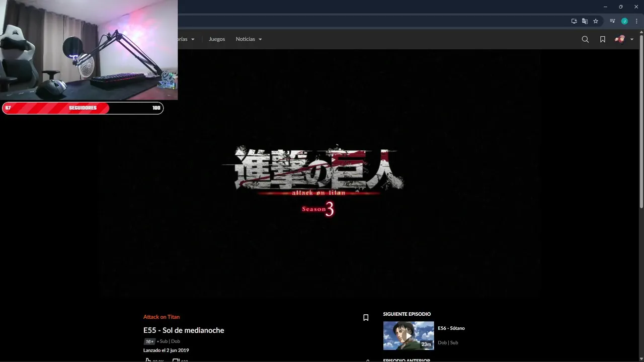Minimize the browser window
This screenshot has width=644, height=362.
[x=605, y=7]
